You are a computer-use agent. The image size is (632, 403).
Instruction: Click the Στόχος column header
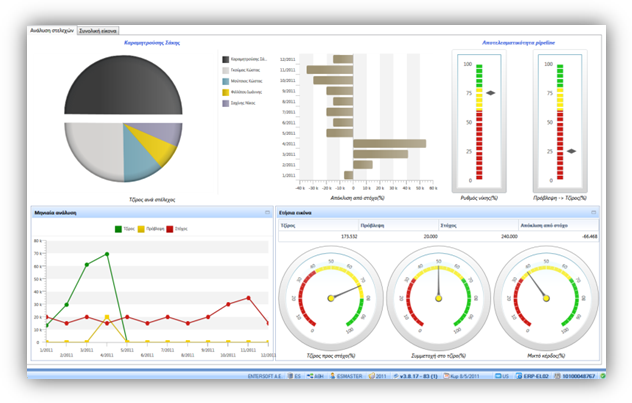478,225
